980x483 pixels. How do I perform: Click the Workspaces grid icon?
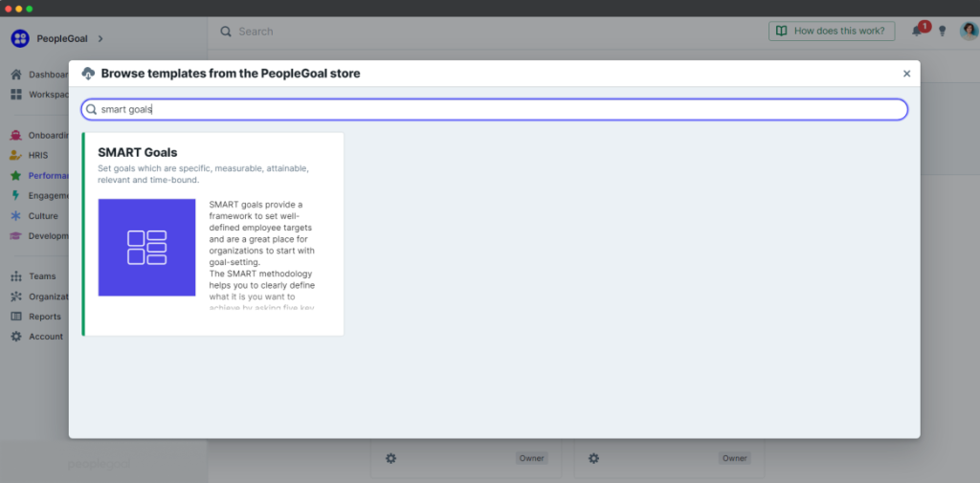pos(16,95)
